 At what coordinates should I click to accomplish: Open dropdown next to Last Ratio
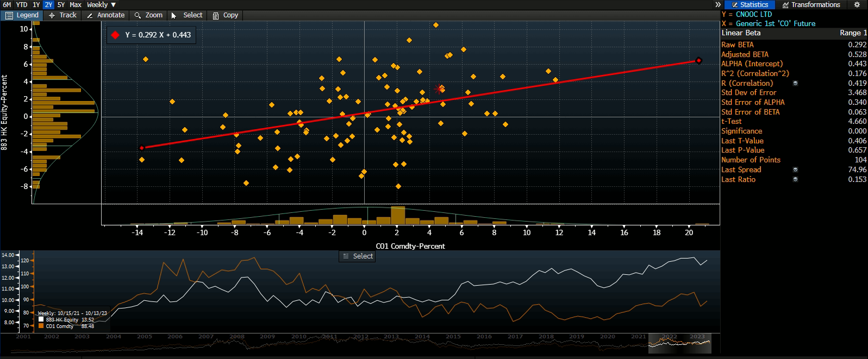[795, 179]
